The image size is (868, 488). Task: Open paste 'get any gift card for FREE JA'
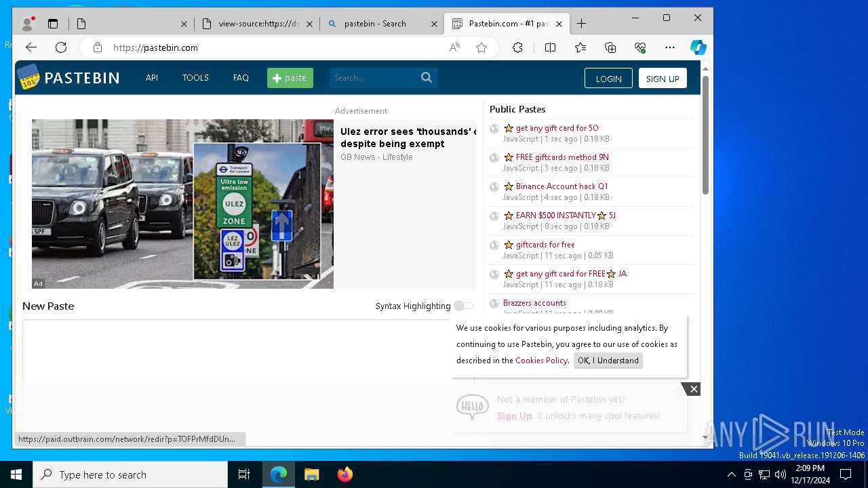pyautogui.click(x=571, y=273)
